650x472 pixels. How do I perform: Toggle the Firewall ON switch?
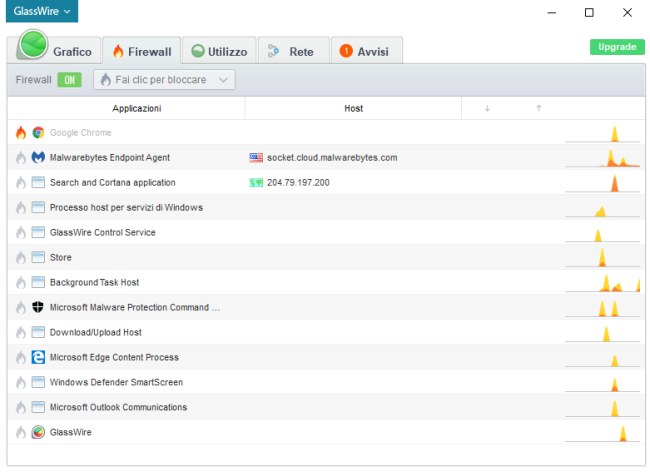69,80
